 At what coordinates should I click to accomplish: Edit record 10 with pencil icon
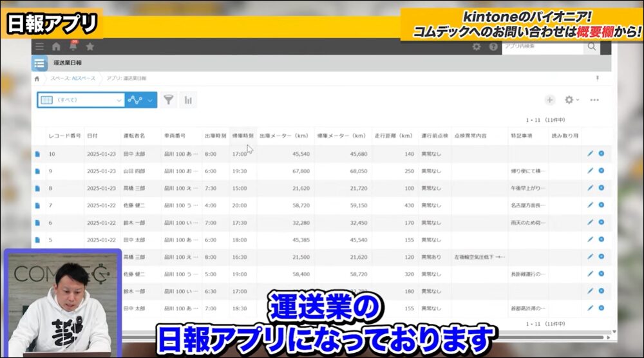[590, 154]
